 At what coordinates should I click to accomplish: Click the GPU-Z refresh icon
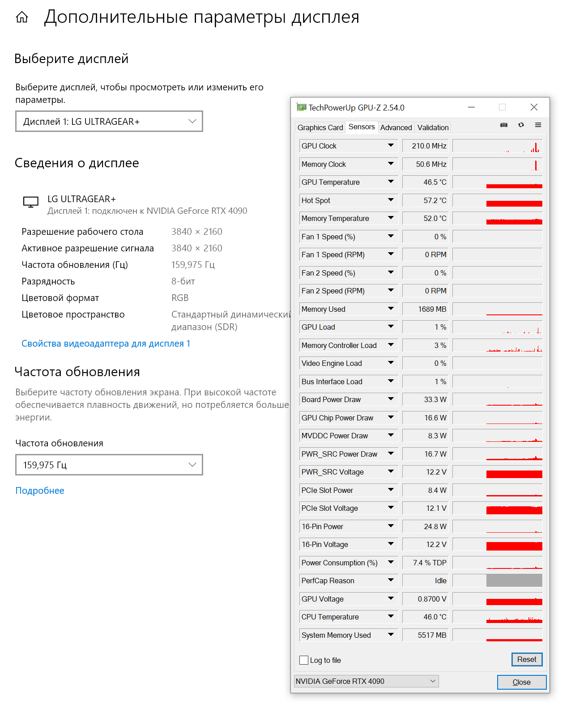pyautogui.click(x=521, y=125)
